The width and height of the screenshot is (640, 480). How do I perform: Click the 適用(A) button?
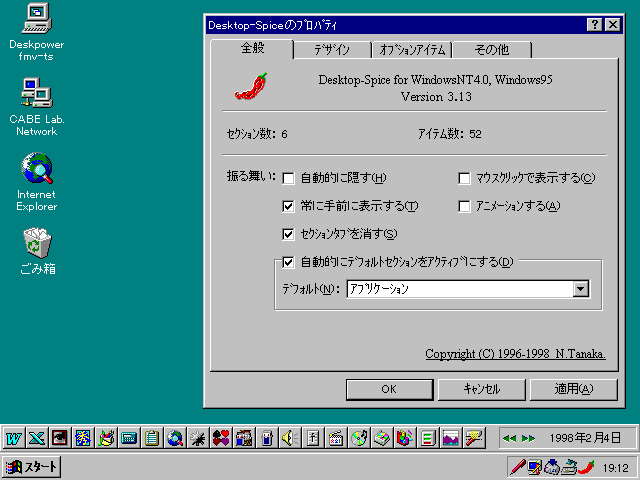point(573,389)
